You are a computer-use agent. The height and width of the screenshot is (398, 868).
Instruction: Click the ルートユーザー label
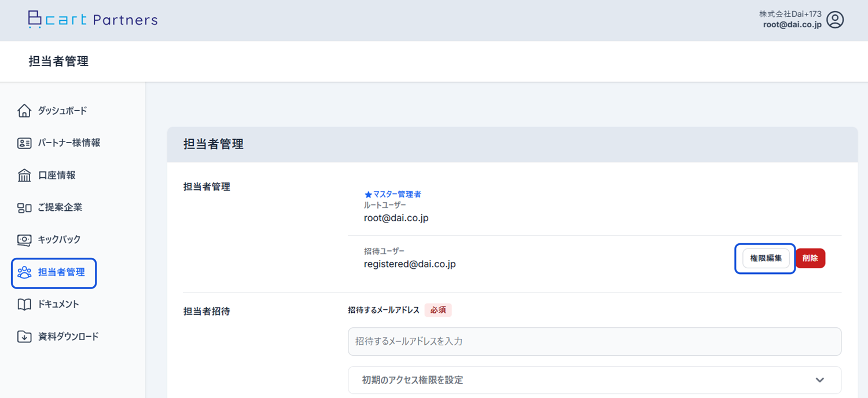point(385,205)
